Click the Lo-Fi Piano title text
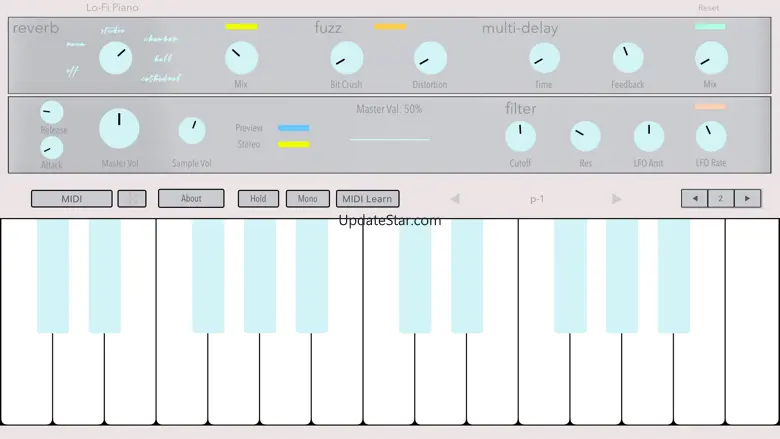 (x=112, y=7)
